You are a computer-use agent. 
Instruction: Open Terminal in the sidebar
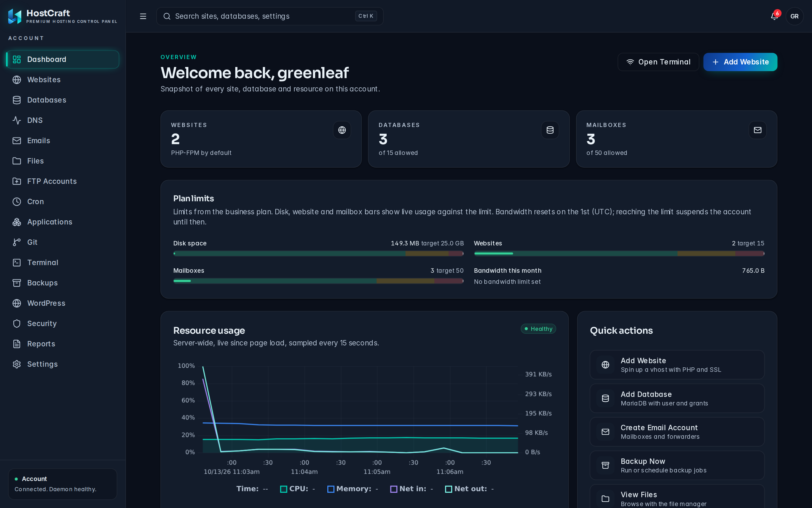pos(63,263)
